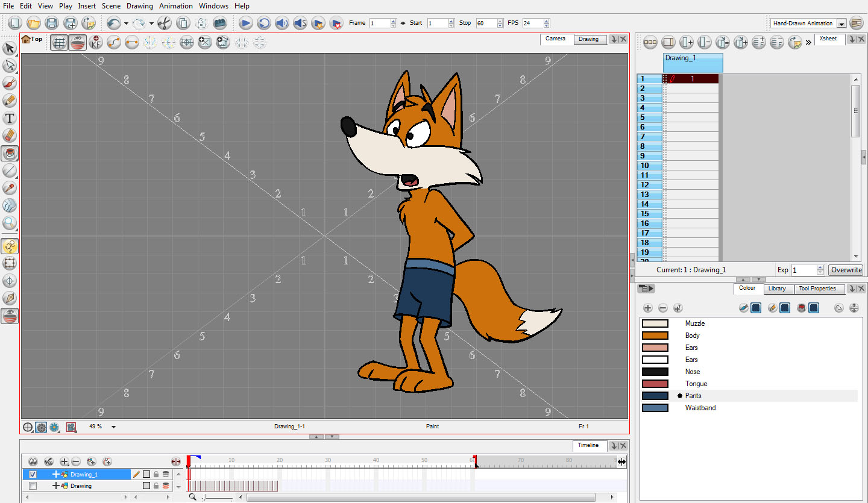The height and width of the screenshot is (503, 868).
Task: Uncheck the Drawing_1 layer visibility checkbox
Action: pyautogui.click(x=33, y=475)
